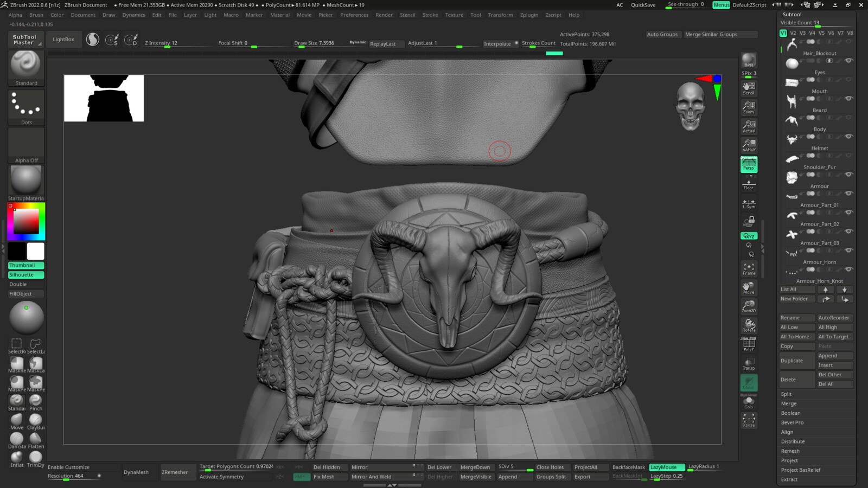Screen dimensions: 868x488
Task: Toggle Persp perspective mode
Action: 749,164
